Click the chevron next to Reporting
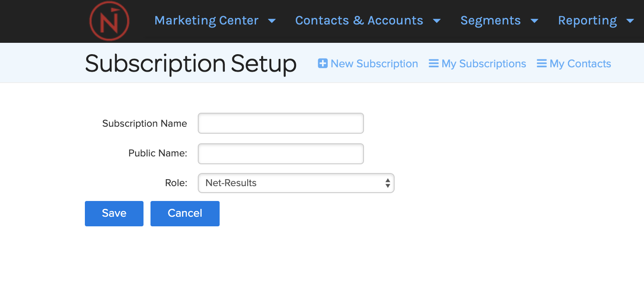644x284 pixels. click(x=630, y=21)
